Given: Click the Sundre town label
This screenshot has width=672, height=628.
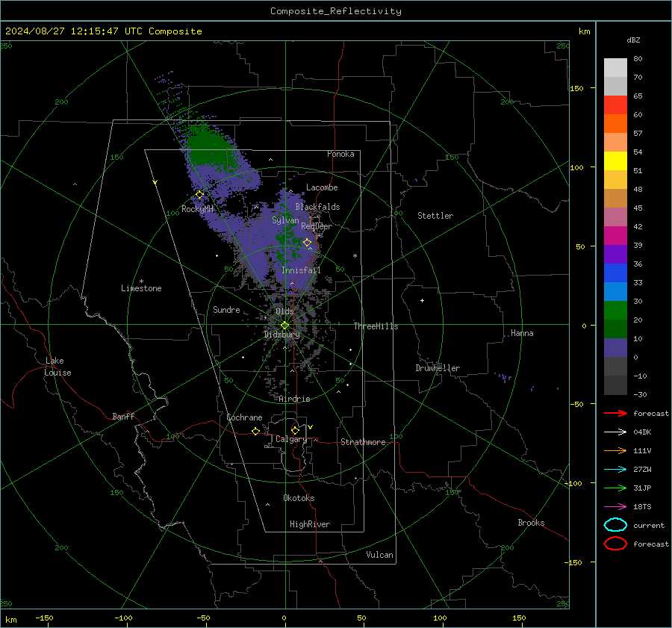Looking at the screenshot, I should (226, 309).
